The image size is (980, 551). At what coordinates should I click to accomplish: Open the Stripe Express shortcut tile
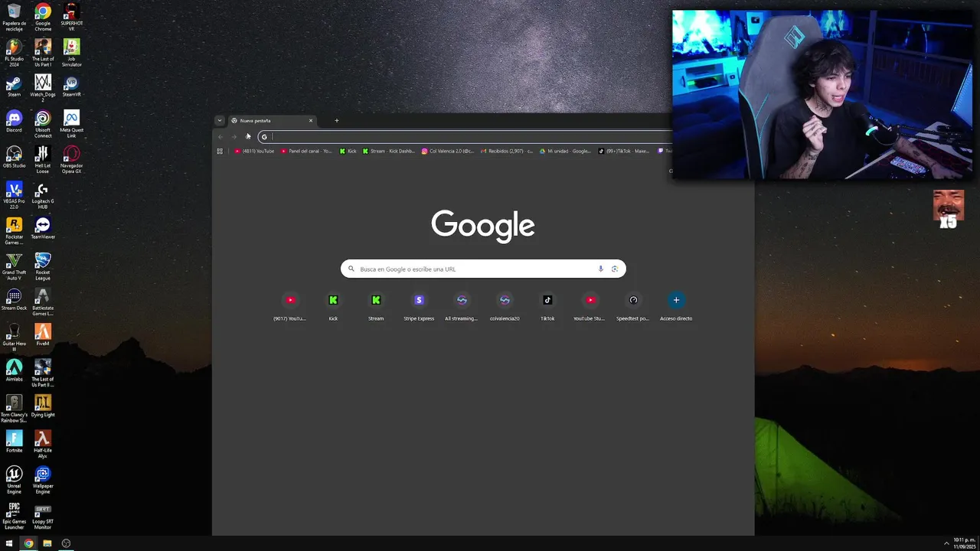(419, 307)
